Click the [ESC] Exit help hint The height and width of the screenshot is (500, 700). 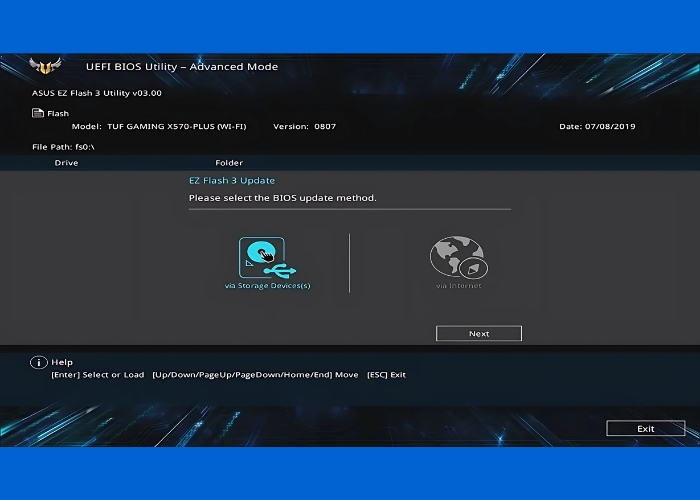pos(385,375)
